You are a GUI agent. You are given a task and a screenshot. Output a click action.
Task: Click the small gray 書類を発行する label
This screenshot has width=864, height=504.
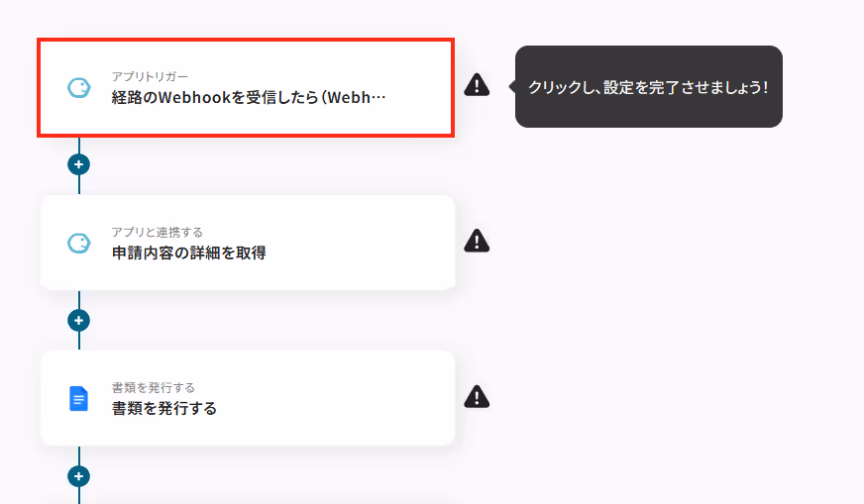pyautogui.click(x=154, y=388)
